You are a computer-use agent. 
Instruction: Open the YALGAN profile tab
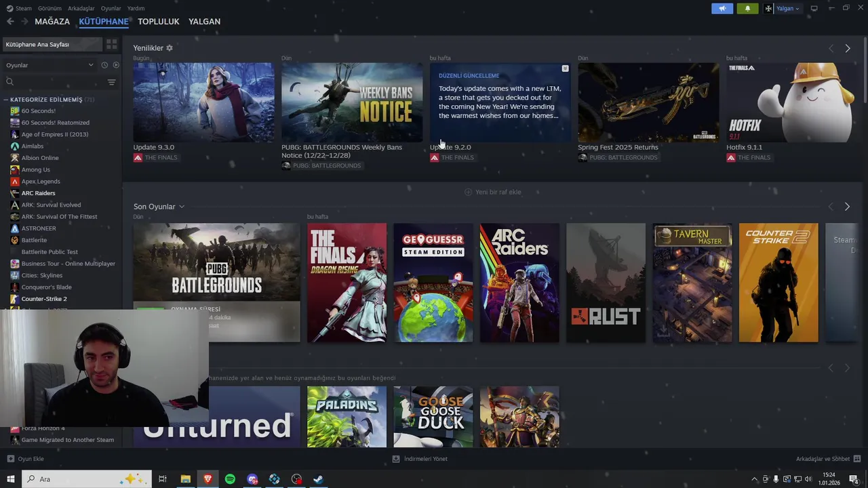204,22
